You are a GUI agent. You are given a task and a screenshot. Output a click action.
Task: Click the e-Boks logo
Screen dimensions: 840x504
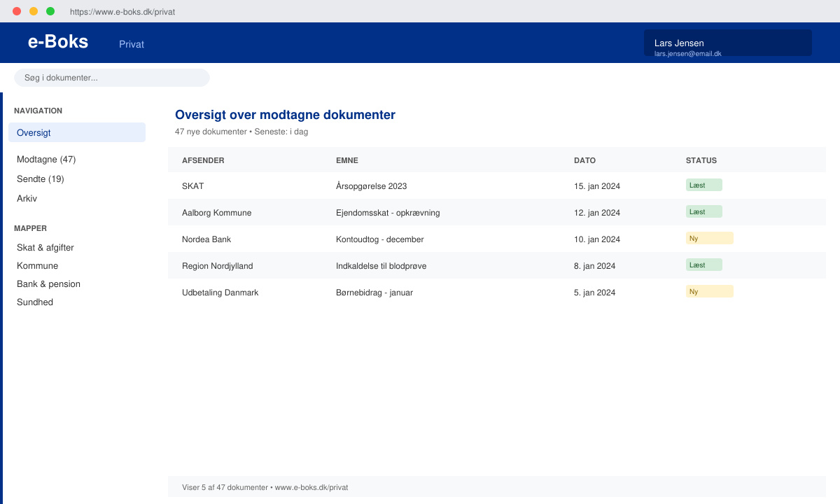click(x=58, y=41)
